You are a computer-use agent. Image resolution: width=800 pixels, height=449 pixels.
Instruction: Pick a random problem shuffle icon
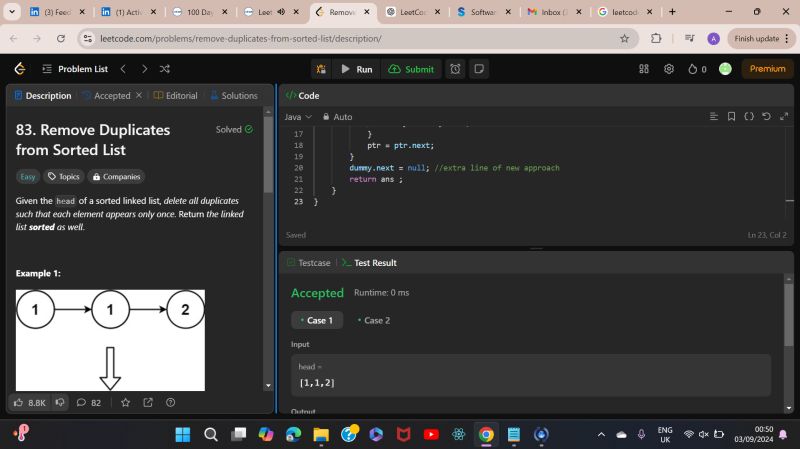(x=165, y=69)
